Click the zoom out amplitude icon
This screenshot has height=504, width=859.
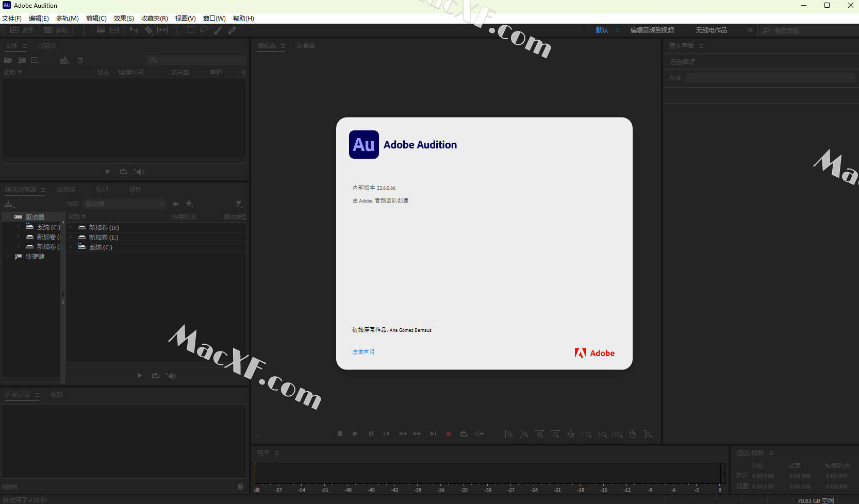pos(524,434)
